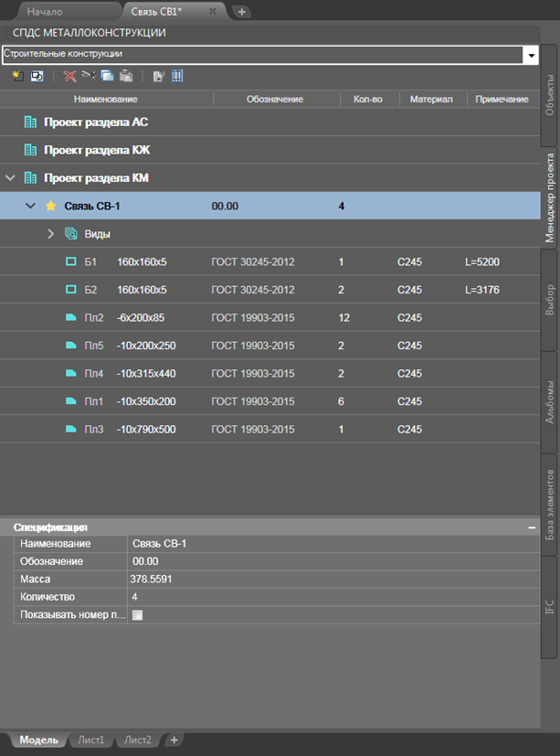Click the new item star icon
The width and height of the screenshot is (560, 756).
pyautogui.click(x=18, y=76)
